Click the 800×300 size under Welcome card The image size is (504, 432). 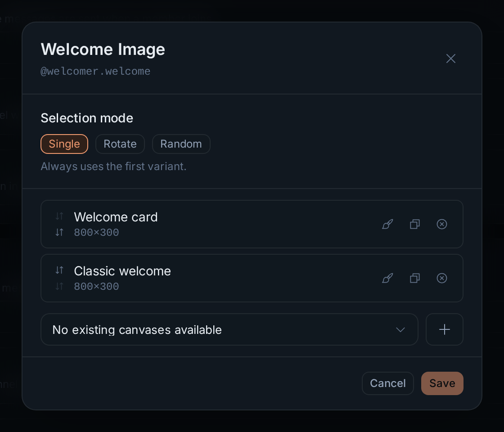pyautogui.click(x=96, y=232)
